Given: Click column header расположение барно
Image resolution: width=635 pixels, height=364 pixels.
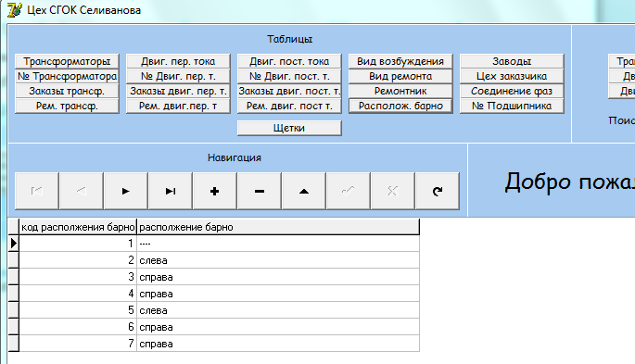Looking at the screenshot, I should pos(278,227).
